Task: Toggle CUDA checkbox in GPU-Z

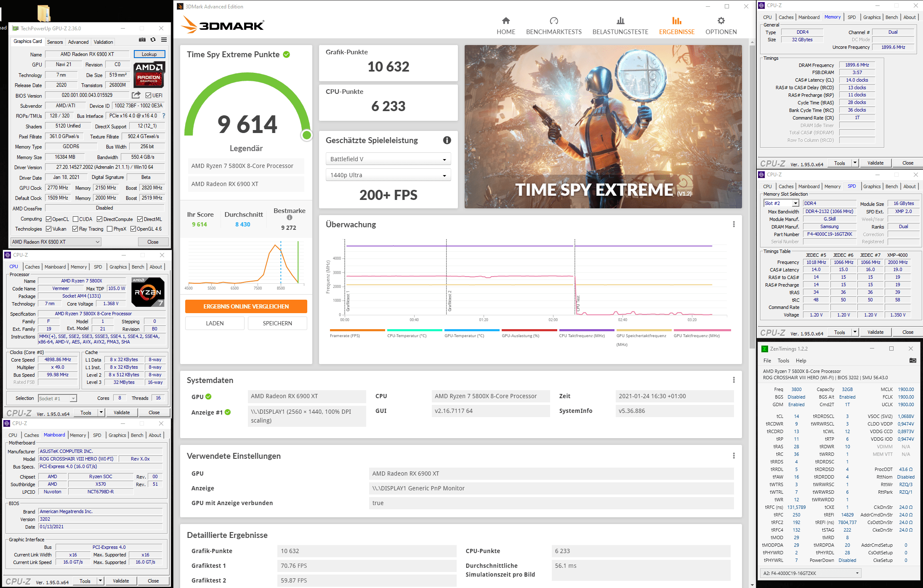Action: [75, 219]
